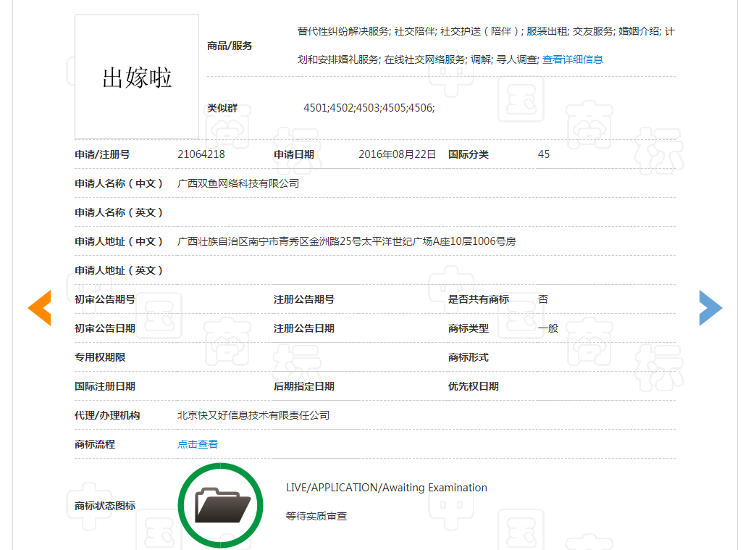Click the LIVE/APPLICATION/Awaiting Examination status text
The image size is (756, 550).
point(387,487)
